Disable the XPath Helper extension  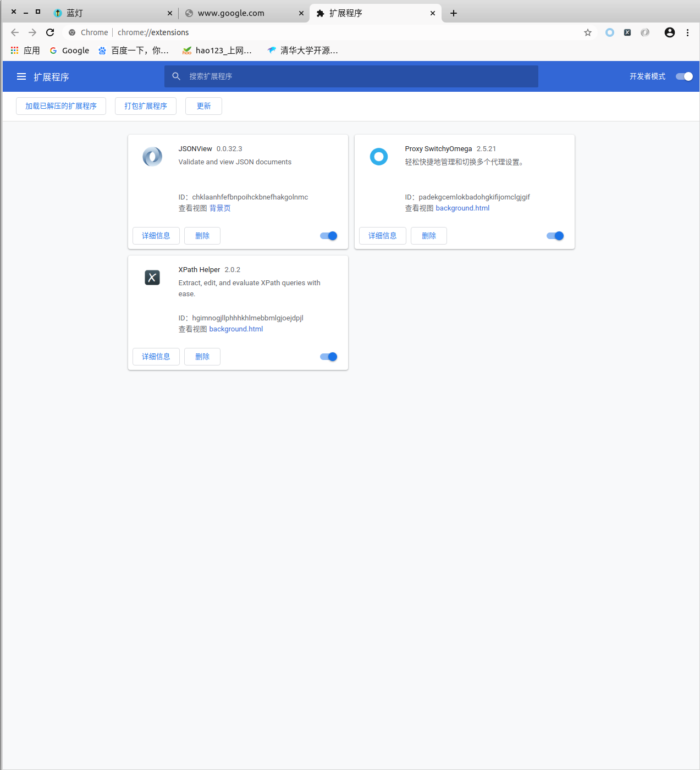tap(329, 357)
